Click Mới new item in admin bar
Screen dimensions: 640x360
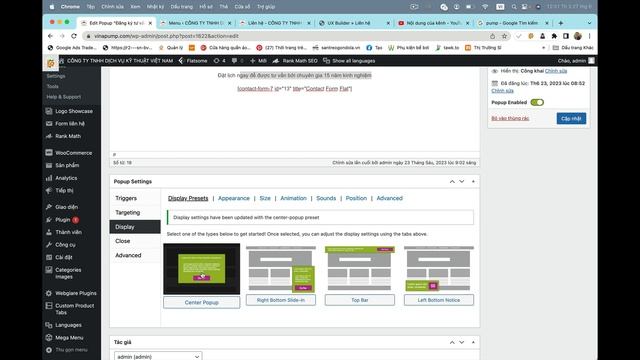point(258,61)
